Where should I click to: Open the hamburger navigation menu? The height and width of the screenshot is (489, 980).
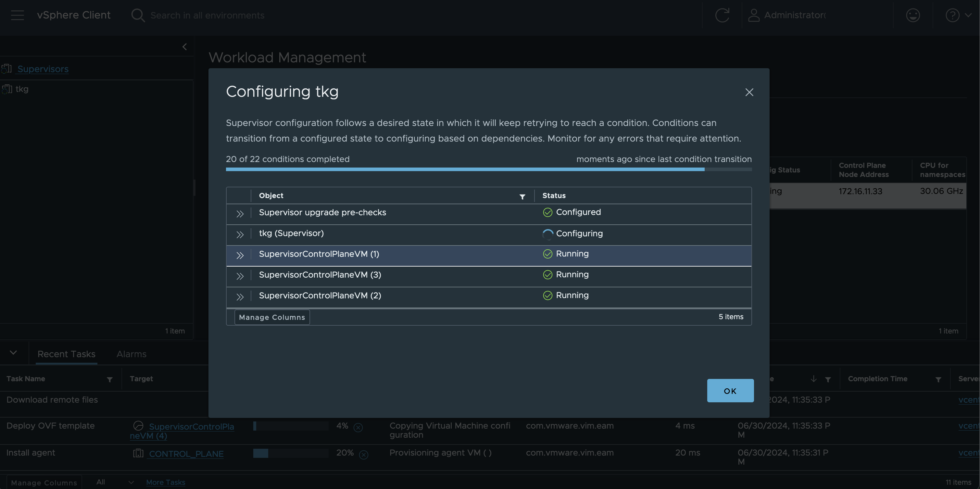[18, 15]
